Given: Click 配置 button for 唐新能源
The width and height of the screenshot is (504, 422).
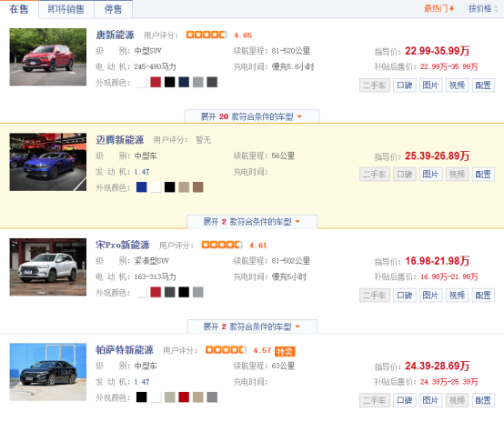Looking at the screenshot, I should pyautogui.click(x=483, y=85).
